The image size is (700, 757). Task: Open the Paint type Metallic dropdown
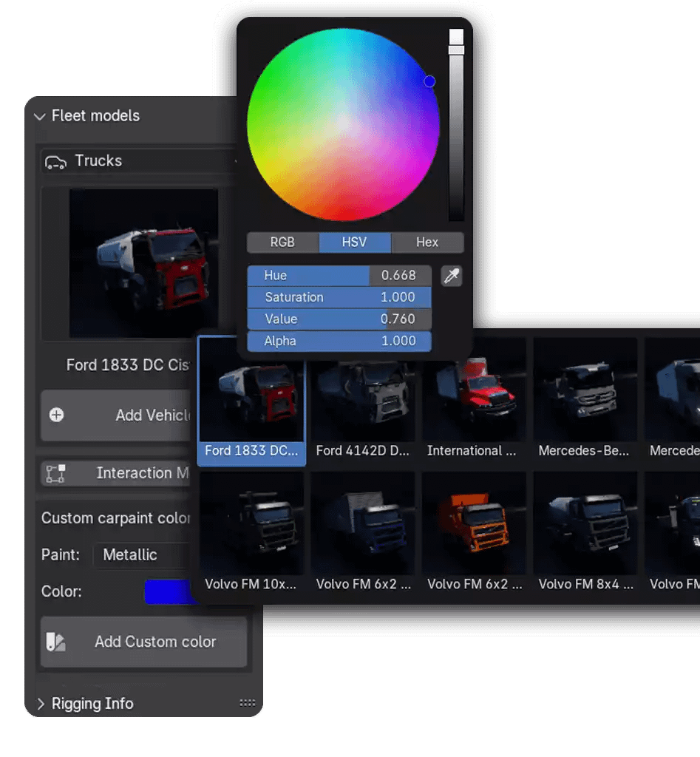pos(143,554)
